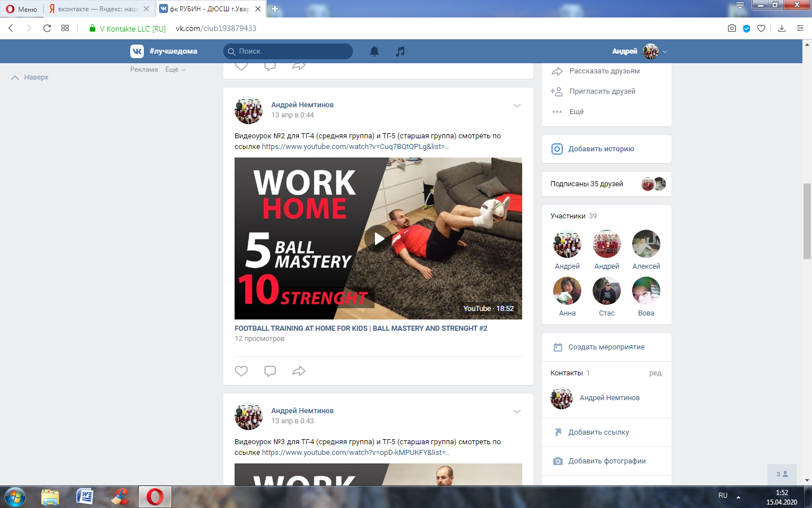Expand Андрей profile menu in header
The image size is (812, 508).
point(665,51)
